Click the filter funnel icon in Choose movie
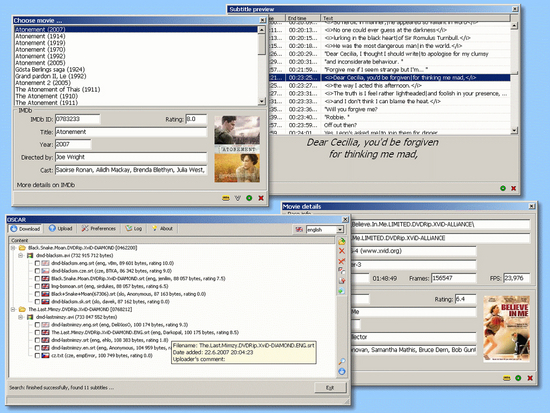The image size is (550, 413). pos(237,198)
